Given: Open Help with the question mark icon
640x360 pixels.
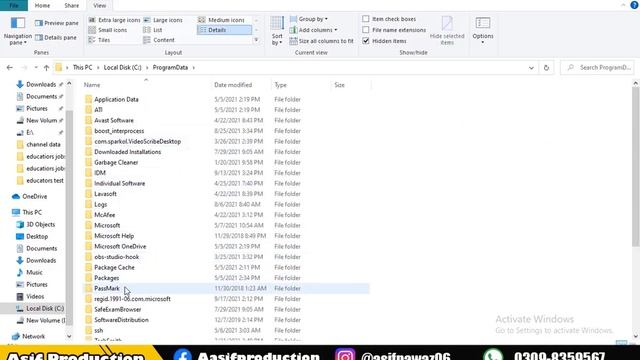Looking at the screenshot, I should [x=634, y=5].
